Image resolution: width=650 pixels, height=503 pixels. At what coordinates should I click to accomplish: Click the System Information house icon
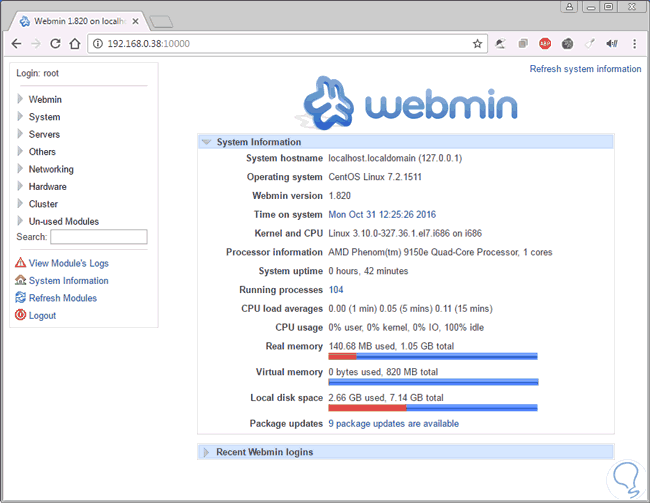click(20, 280)
